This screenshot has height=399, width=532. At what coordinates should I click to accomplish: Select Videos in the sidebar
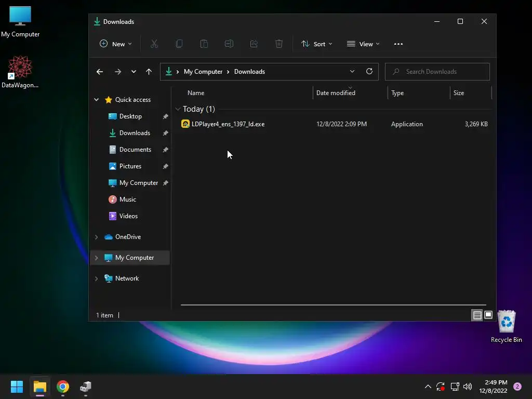click(x=128, y=216)
